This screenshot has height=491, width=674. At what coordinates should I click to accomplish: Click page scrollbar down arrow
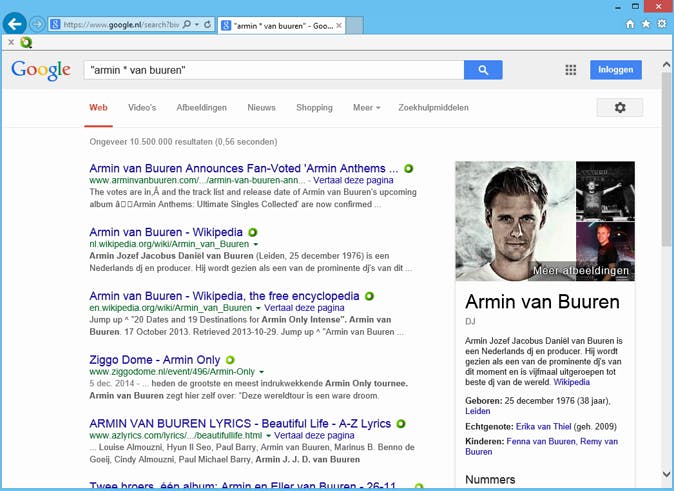pos(666,475)
